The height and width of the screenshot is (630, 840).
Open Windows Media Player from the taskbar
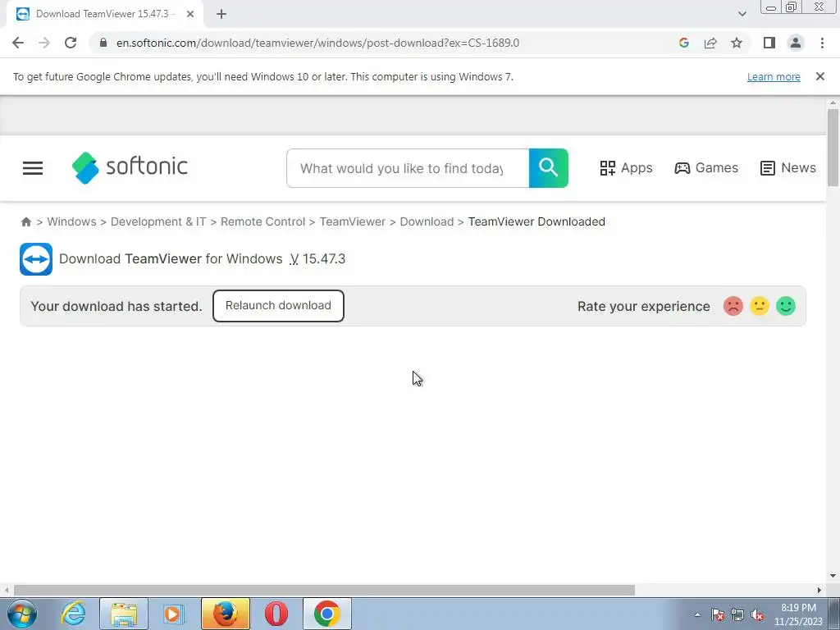(x=174, y=614)
